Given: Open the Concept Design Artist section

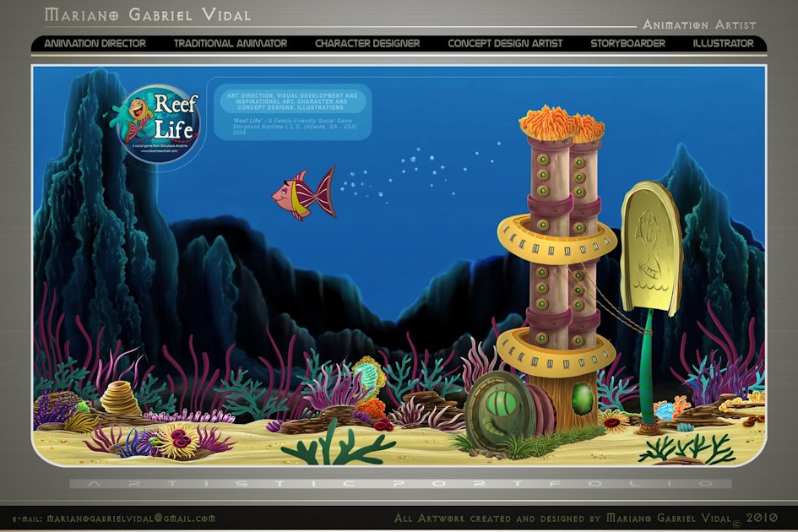Looking at the screenshot, I should tap(506, 42).
